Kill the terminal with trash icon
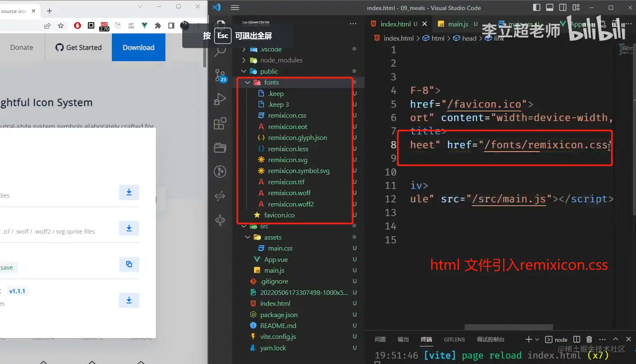Screen dimensions: 636x364 [589, 339]
